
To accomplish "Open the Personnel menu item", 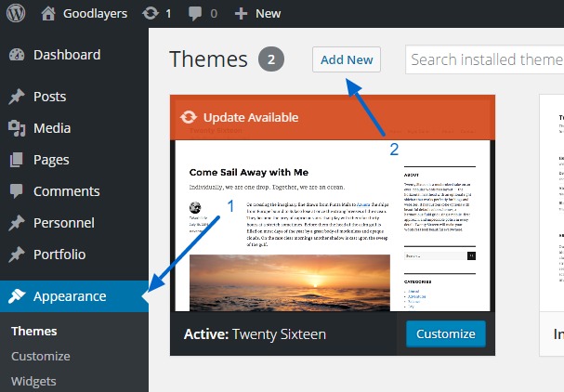I will [x=63, y=223].
